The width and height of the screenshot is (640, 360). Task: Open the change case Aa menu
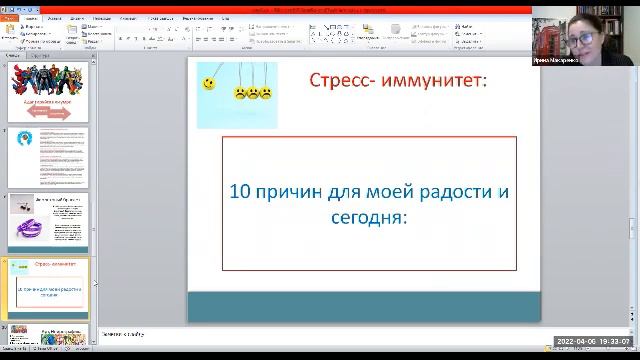pyautogui.click(x=171, y=39)
